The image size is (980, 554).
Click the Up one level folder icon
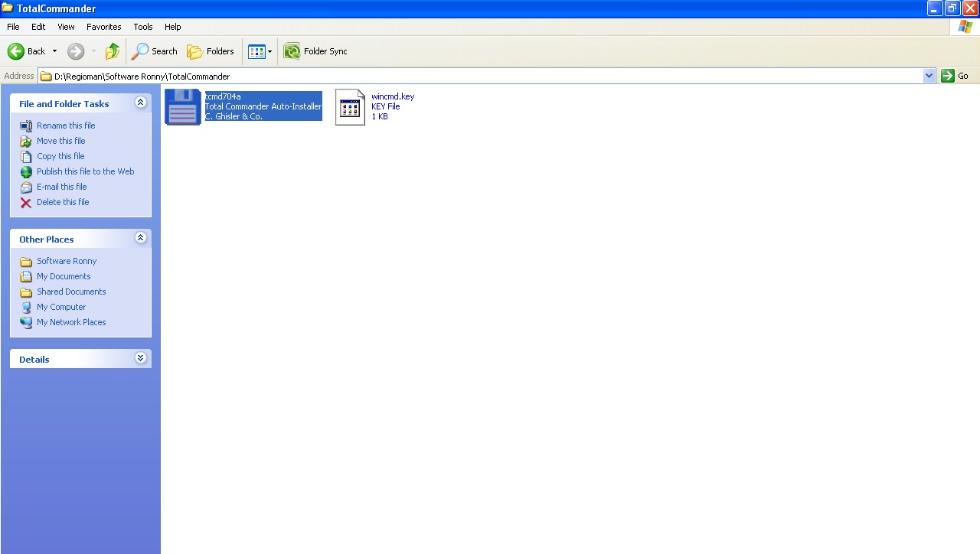coord(112,51)
